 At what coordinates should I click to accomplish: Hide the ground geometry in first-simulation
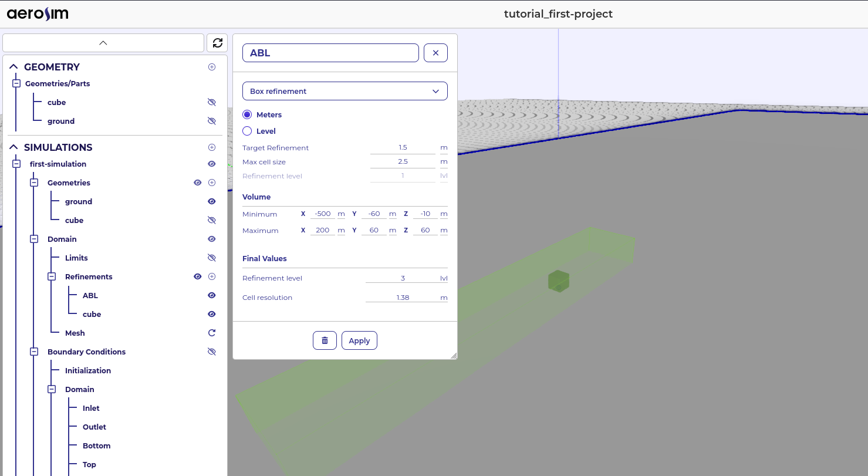click(x=211, y=201)
